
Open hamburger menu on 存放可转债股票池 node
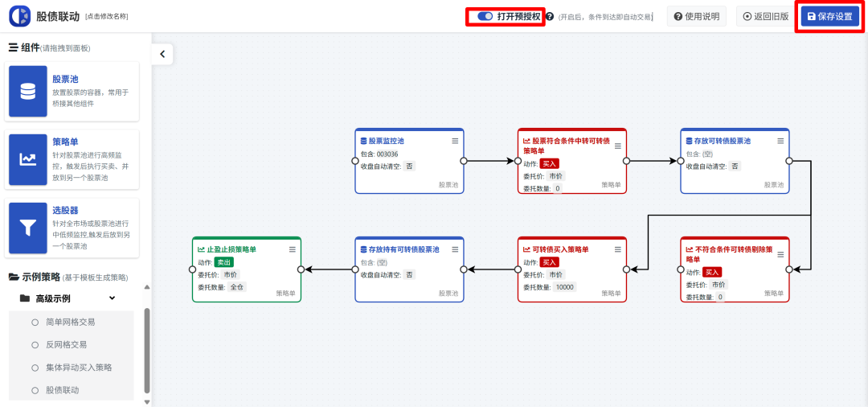point(780,141)
